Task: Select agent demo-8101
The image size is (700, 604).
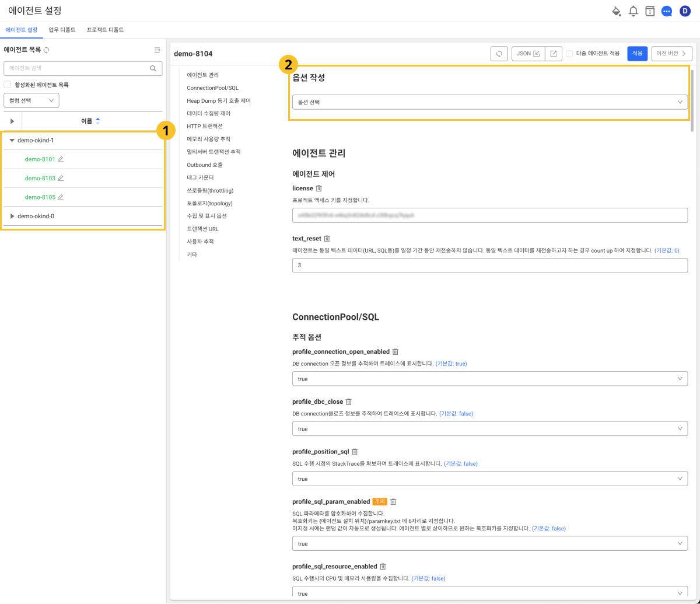Action: click(x=40, y=159)
